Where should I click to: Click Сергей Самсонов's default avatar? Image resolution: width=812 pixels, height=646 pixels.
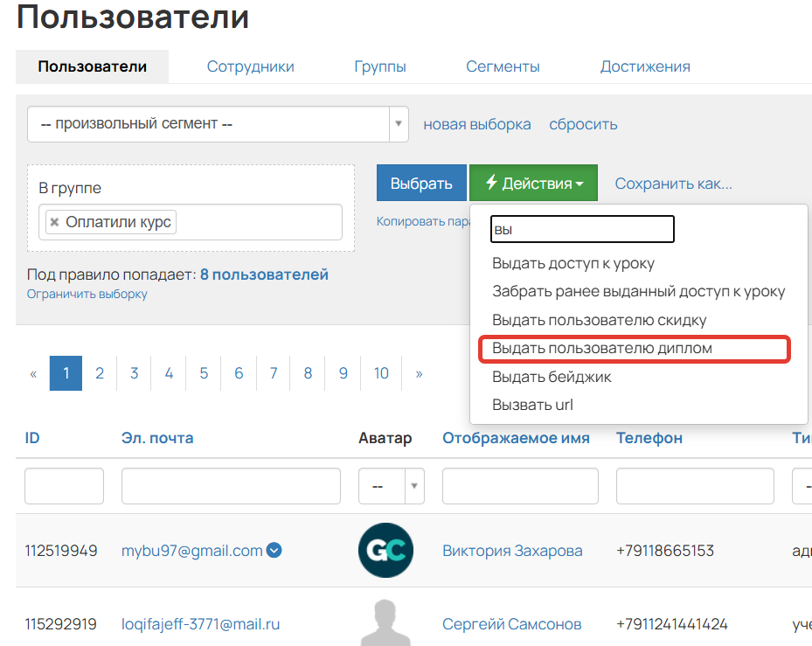coord(385,622)
